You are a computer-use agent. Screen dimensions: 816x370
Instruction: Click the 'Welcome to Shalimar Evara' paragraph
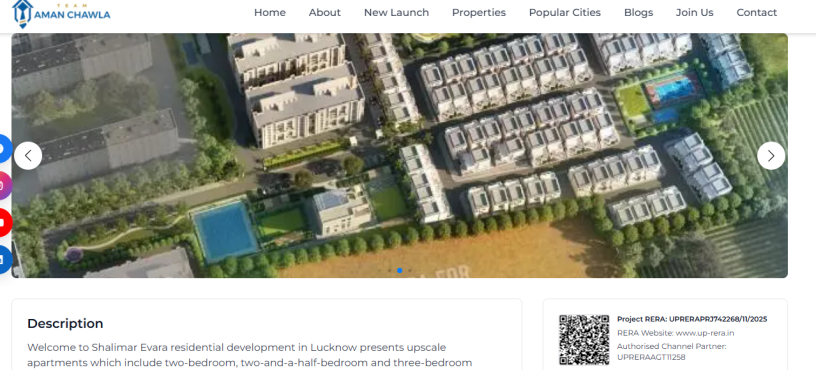click(250, 355)
